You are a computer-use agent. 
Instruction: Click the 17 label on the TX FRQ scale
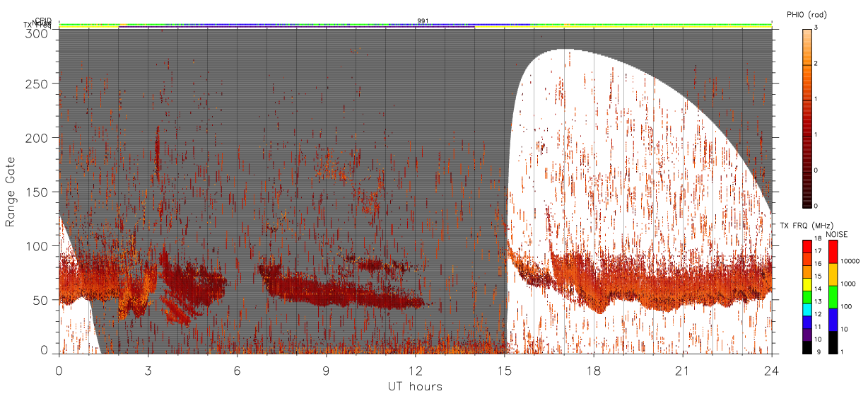[816, 252]
